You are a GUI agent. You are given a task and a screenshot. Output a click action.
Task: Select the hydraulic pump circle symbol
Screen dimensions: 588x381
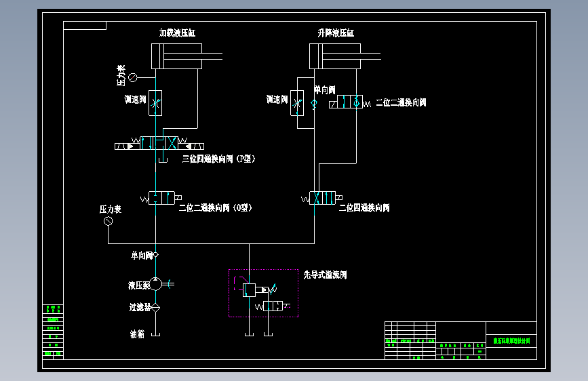[155, 284]
